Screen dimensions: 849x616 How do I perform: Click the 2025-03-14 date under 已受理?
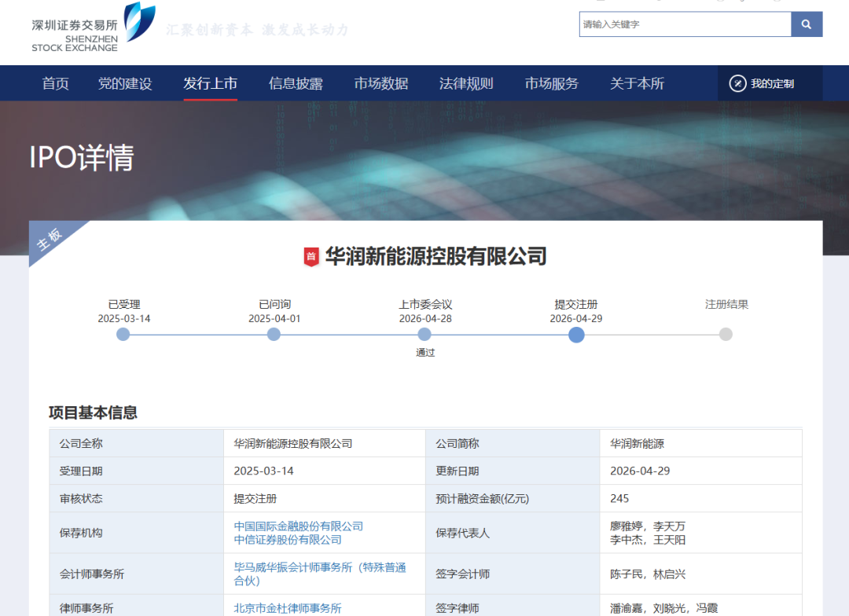click(124, 318)
